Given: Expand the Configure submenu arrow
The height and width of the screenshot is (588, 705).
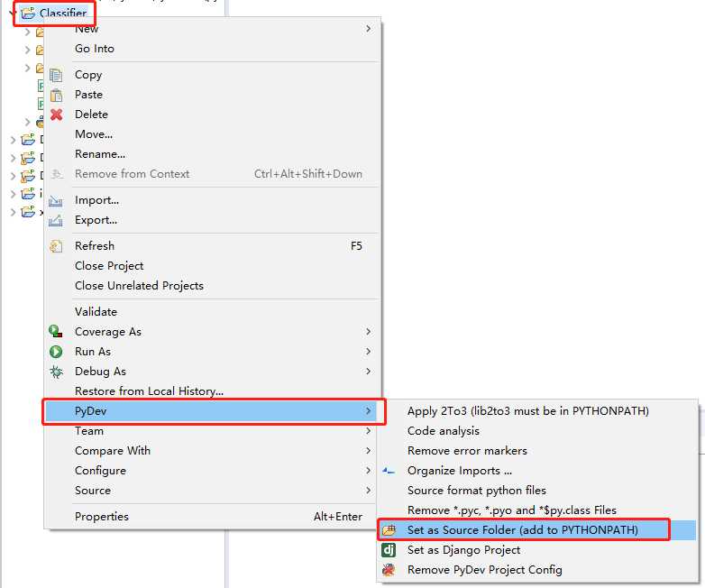Looking at the screenshot, I should click(368, 471).
